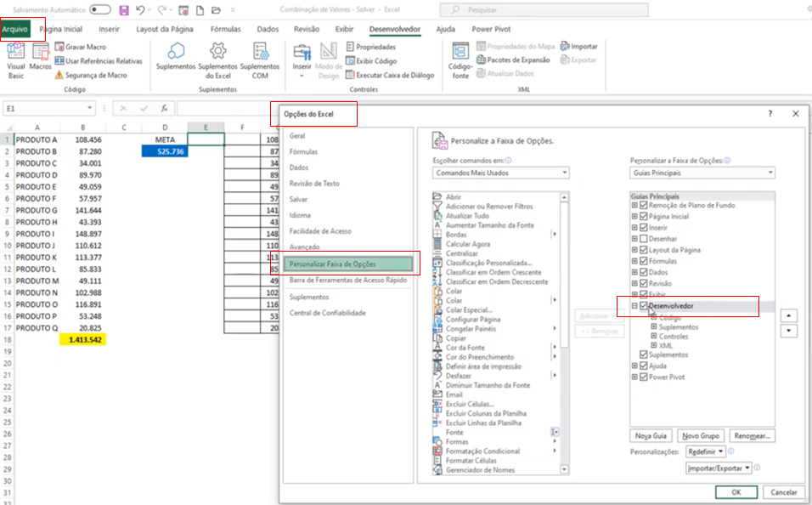Enable the Desenhar tab checkbox
Viewport: 812px width, 505px height.
[x=644, y=239]
